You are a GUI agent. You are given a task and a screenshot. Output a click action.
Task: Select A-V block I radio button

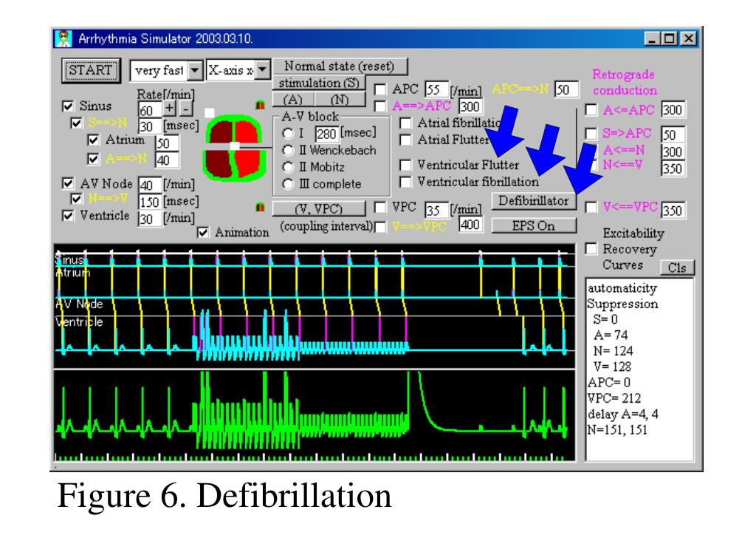288,134
